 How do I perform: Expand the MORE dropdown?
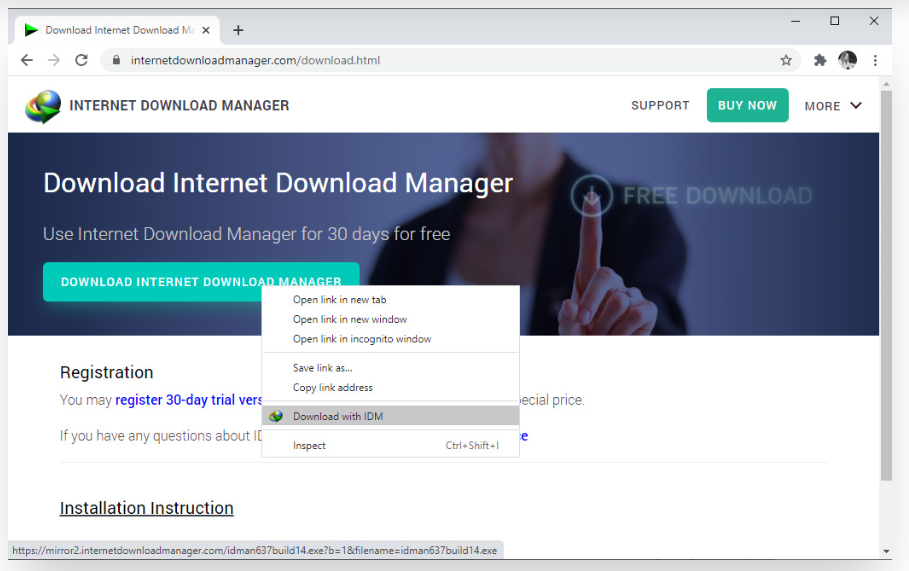pos(833,106)
